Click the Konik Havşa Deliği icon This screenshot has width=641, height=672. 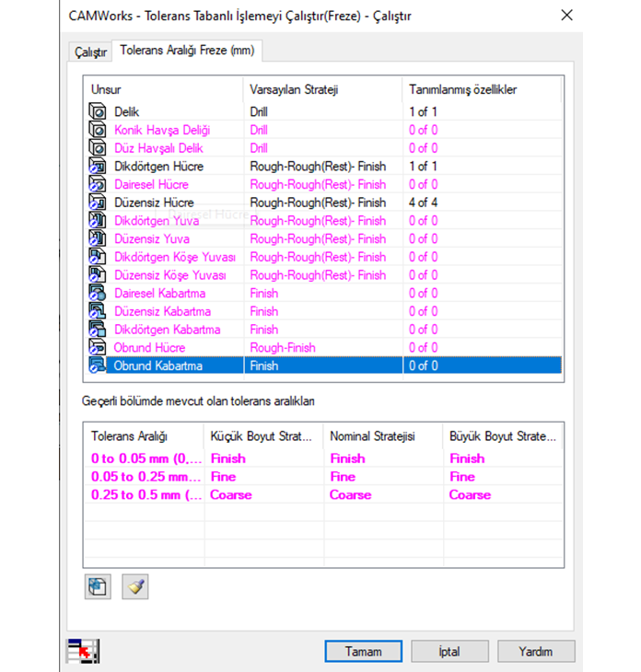coord(98,130)
